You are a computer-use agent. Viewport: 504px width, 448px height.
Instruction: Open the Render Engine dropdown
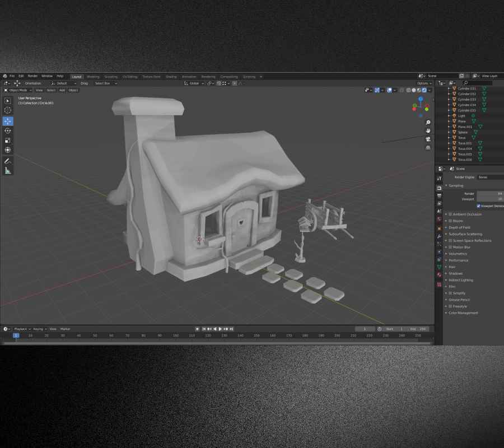coord(490,177)
